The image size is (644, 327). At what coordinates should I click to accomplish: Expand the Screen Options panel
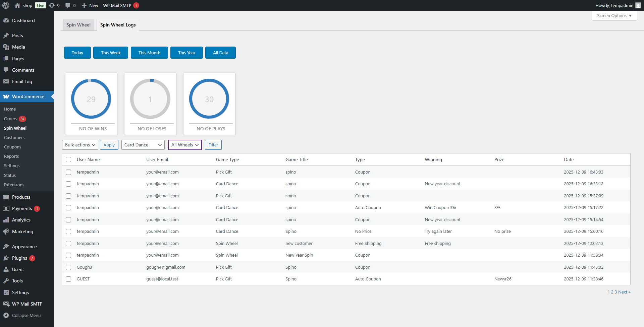[x=614, y=16]
